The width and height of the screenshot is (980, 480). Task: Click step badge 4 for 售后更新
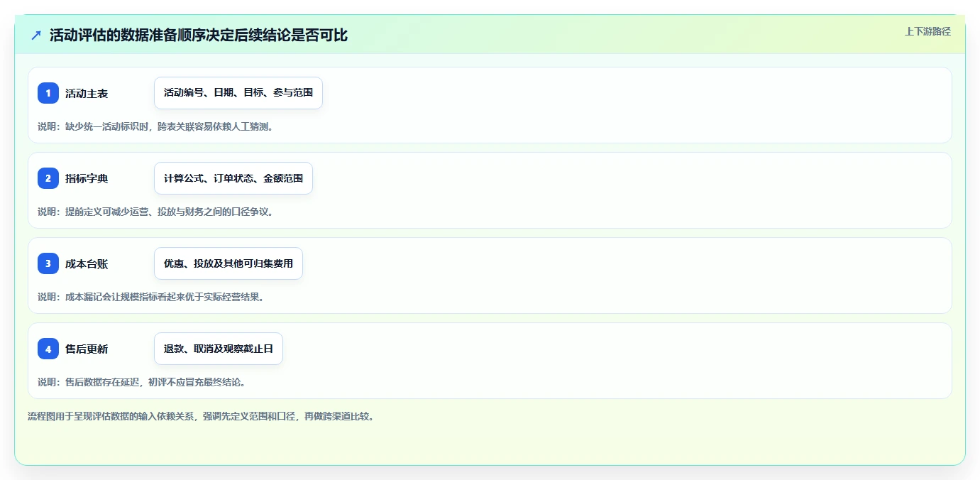(x=48, y=349)
